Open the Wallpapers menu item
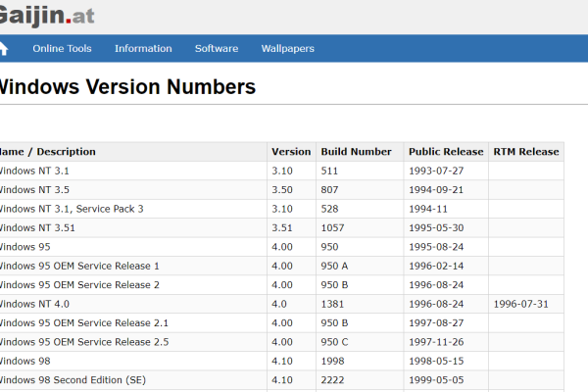This screenshot has height=392, width=588. pyautogui.click(x=287, y=48)
